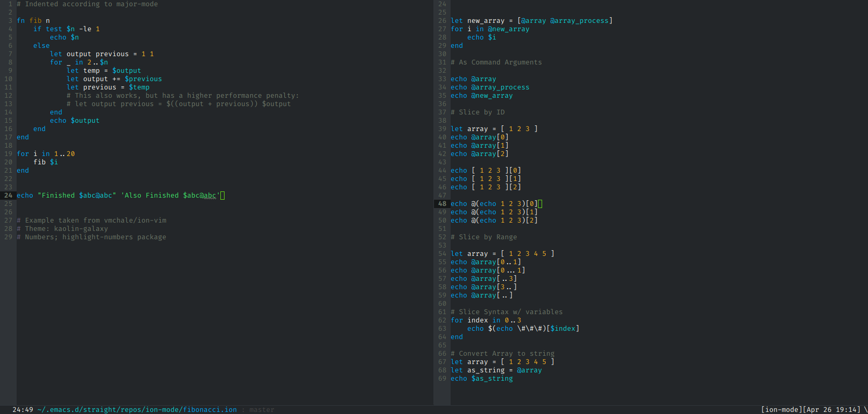Click 'echo @new_array' line
The height and width of the screenshot is (414, 868).
[x=482, y=96]
